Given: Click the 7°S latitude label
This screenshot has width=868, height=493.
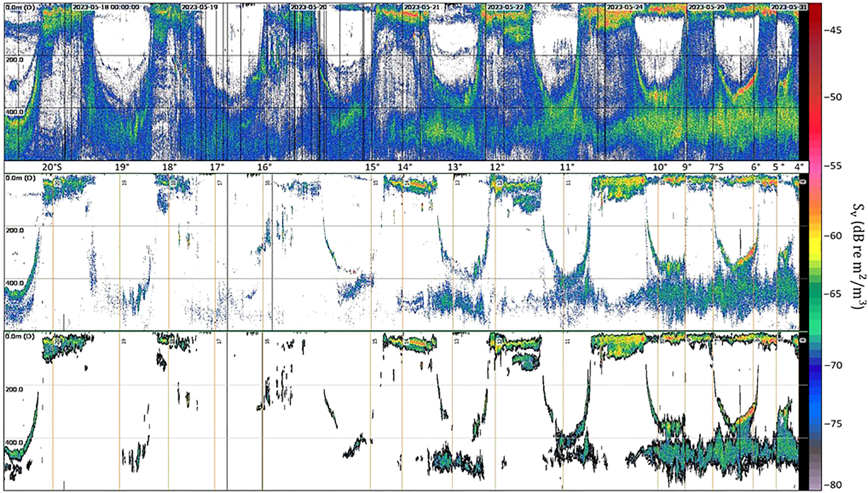Looking at the screenshot, I should coord(716,167).
